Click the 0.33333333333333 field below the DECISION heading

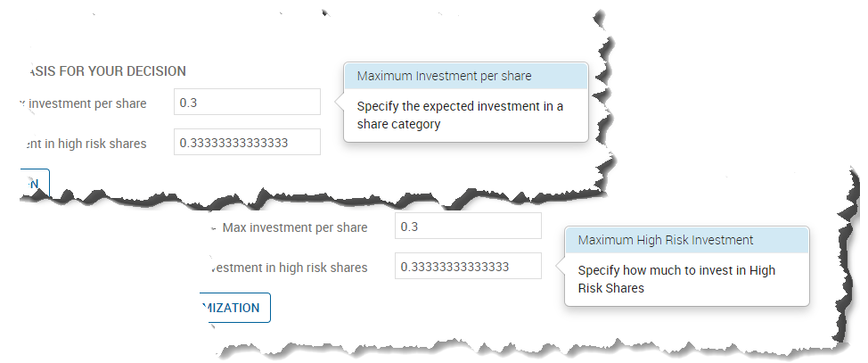pyautogui.click(x=247, y=142)
